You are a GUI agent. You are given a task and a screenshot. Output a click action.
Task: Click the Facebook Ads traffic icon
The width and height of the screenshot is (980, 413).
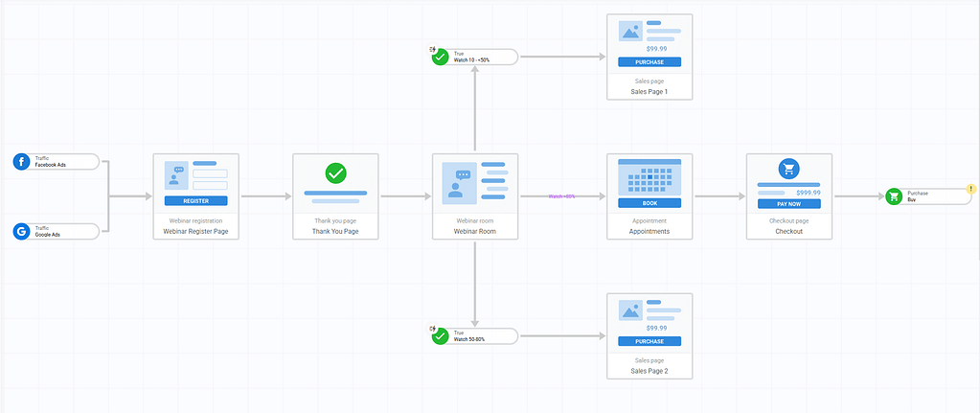(21, 162)
